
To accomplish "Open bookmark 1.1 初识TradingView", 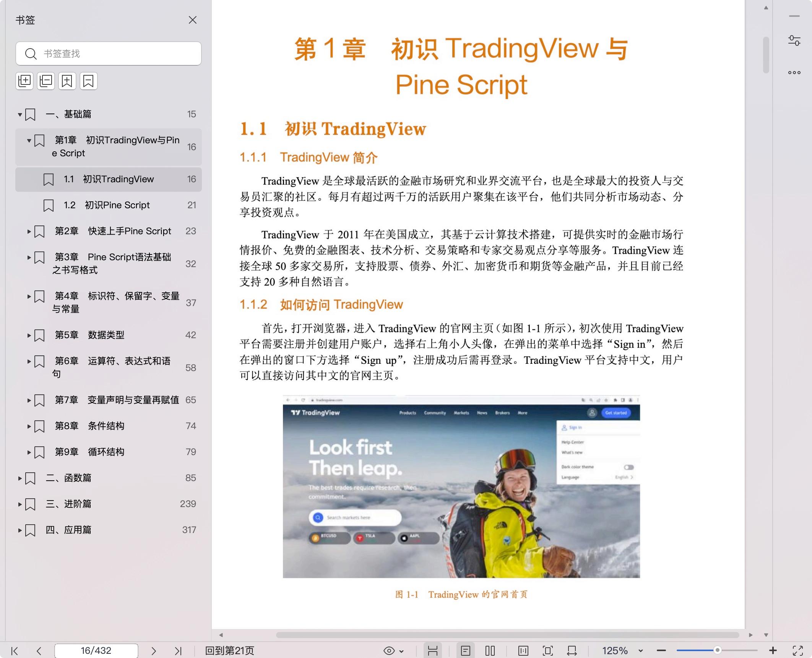I will click(109, 179).
